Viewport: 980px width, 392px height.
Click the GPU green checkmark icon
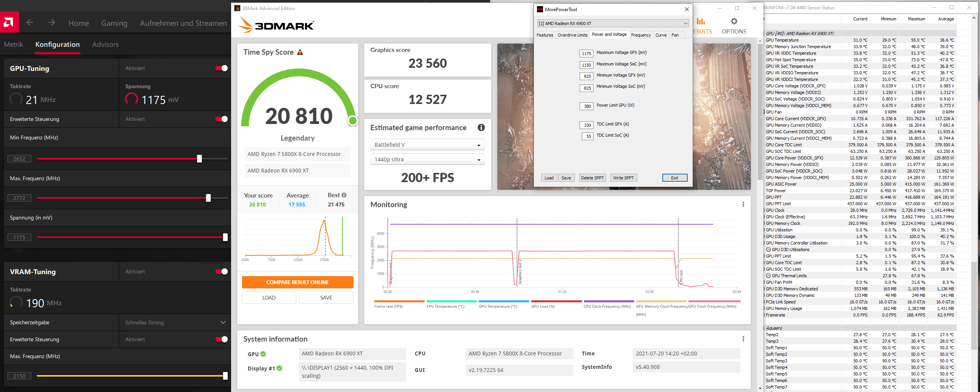pyautogui.click(x=263, y=354)
